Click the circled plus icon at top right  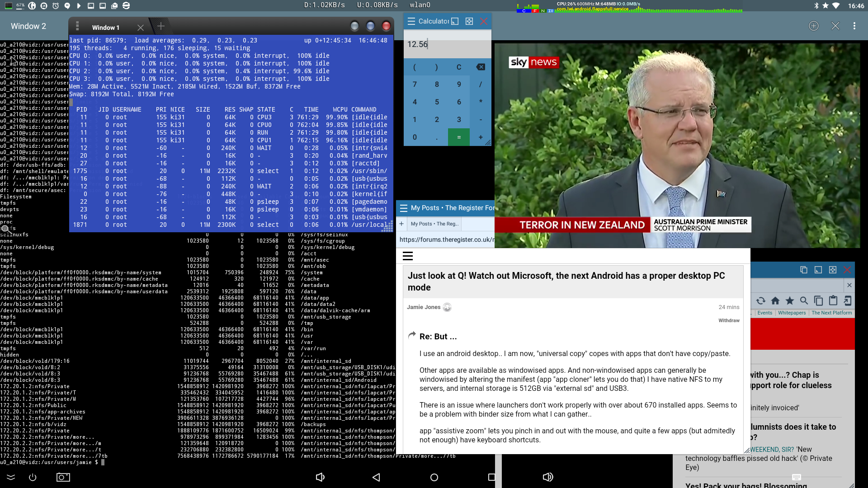(814, 26)
